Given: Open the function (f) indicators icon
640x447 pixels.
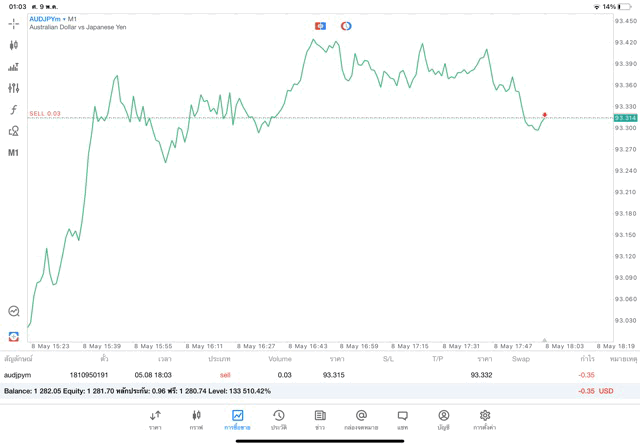Looking at the screenshot, I should [x=13, y=110].
